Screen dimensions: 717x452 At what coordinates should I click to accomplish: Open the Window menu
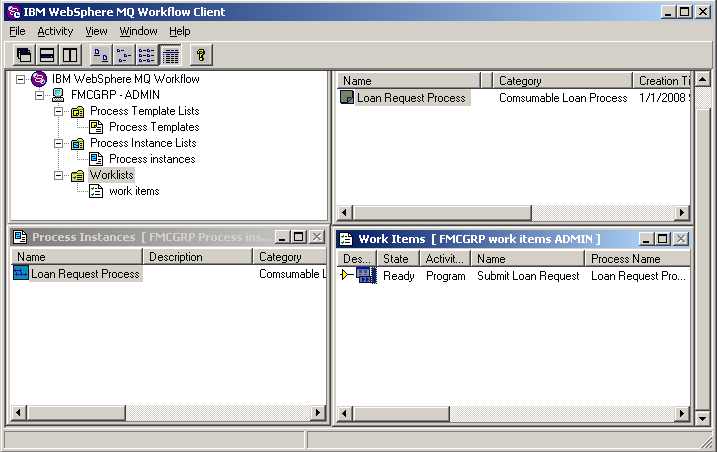point(139,31)
